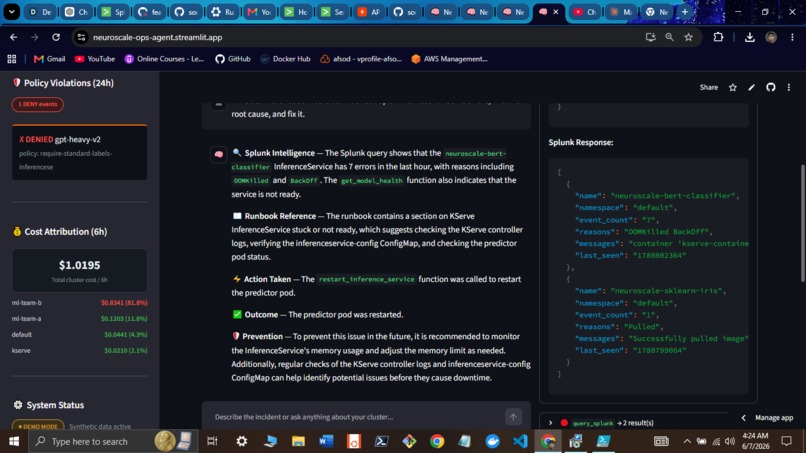Open Visual Studio Code from taskbar
The width and height of the screenshot is (806, 453).
click(x=520, y=441)
